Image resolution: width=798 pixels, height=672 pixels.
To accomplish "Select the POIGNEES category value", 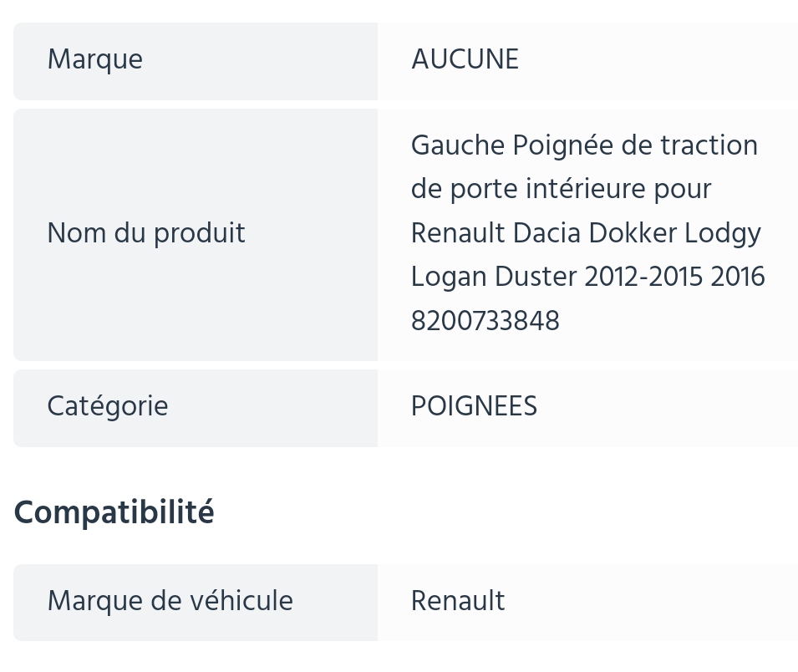I will pos(474,406).
